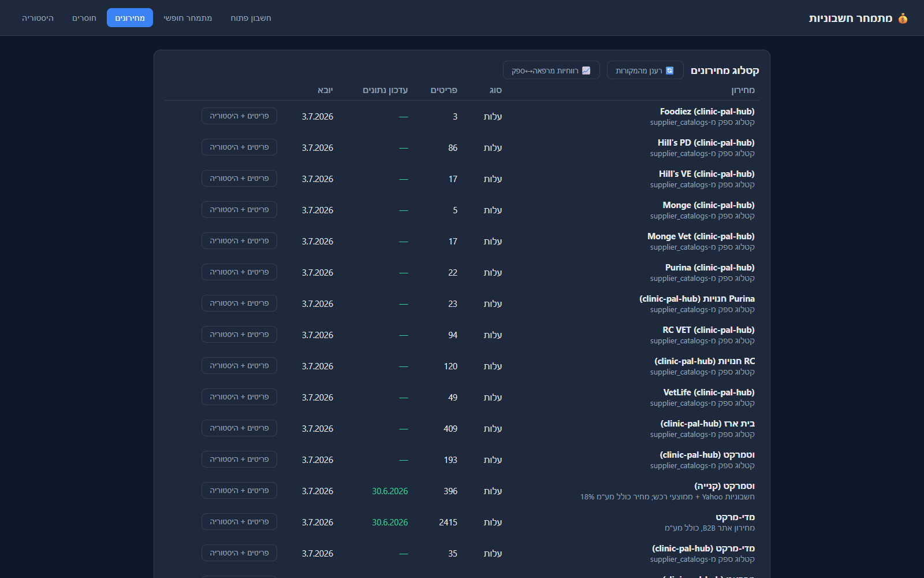Click the מחירון column header

(x=743, y=90)
